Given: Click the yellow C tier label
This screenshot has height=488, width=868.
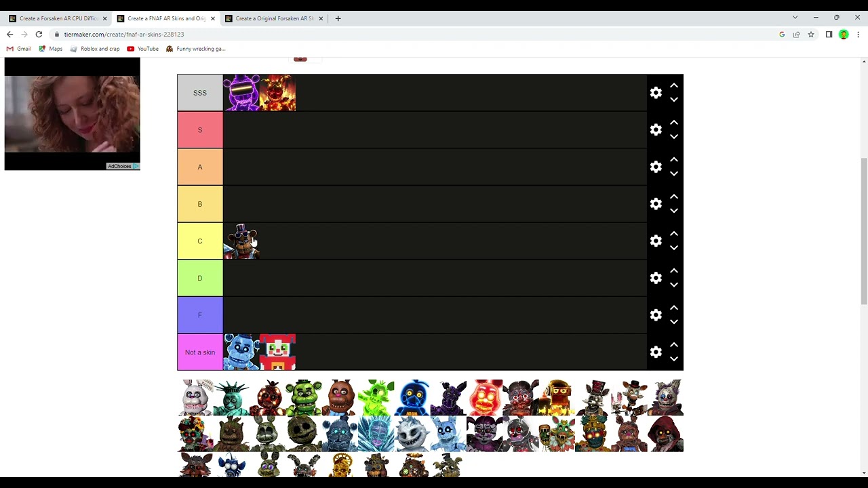Looking at the screenshot, I should (200, 241).
